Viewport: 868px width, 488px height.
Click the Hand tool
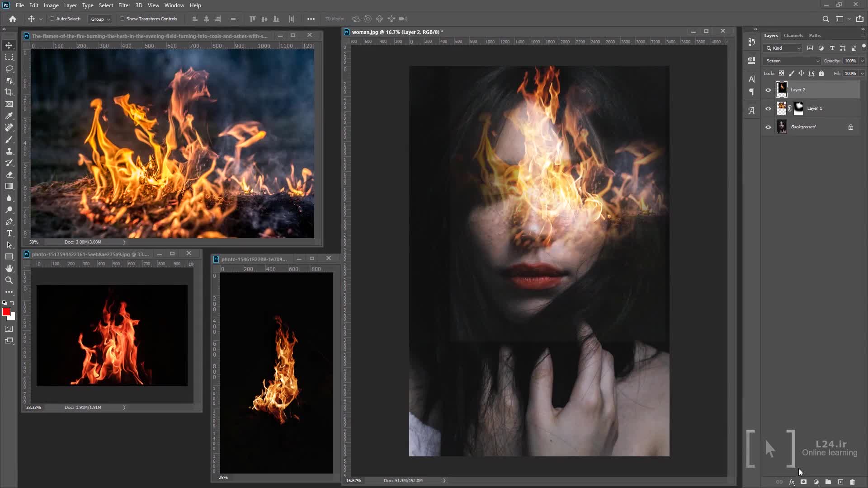(x=9, y=268)
